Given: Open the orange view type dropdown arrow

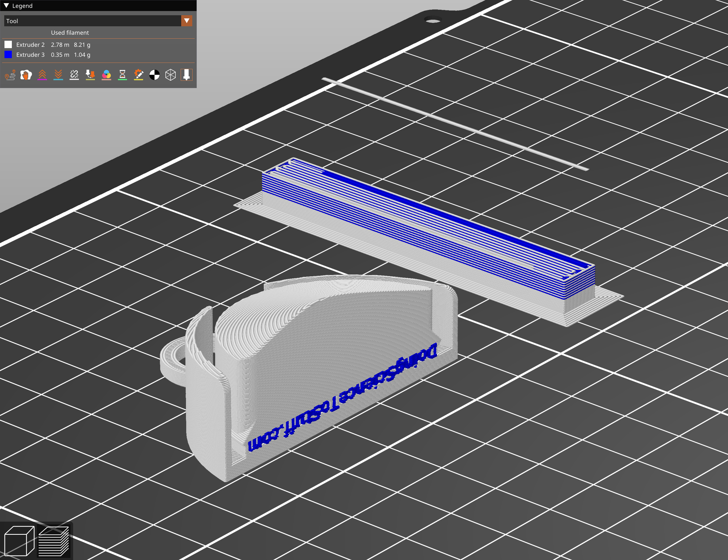Looking at the screenshot, I should click(187, 21).
